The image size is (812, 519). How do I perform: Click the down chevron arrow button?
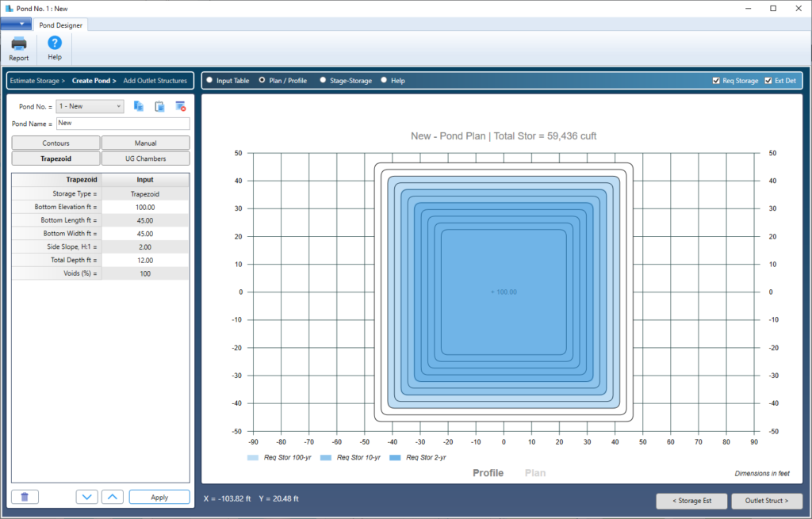tap(87, 498)
